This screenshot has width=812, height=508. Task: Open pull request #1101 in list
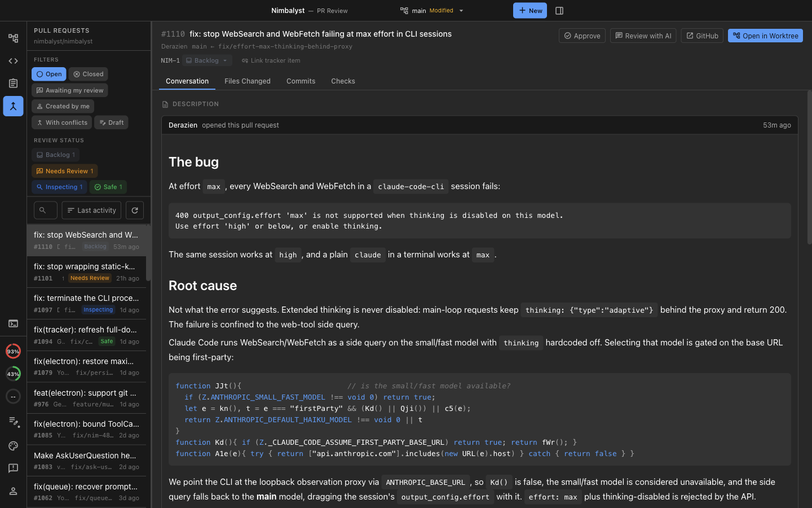[x=86, y=272]
